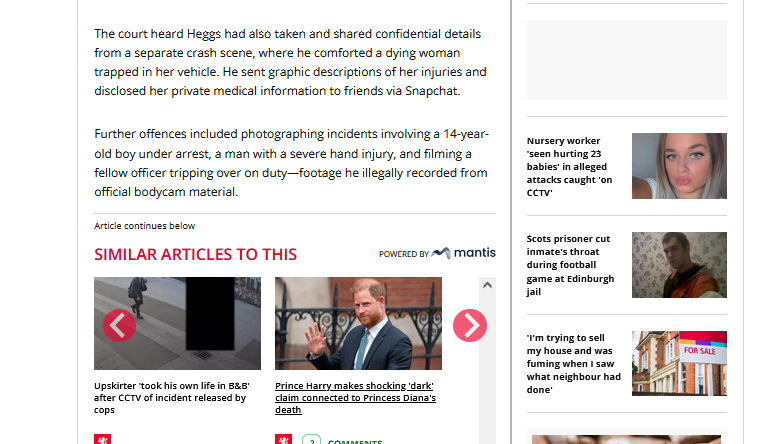This screenshot has height=444, width=767.
Task: Open the Prince Harry 'dark' claim headline
Action: pyautogui.click(x=356, y=398)
